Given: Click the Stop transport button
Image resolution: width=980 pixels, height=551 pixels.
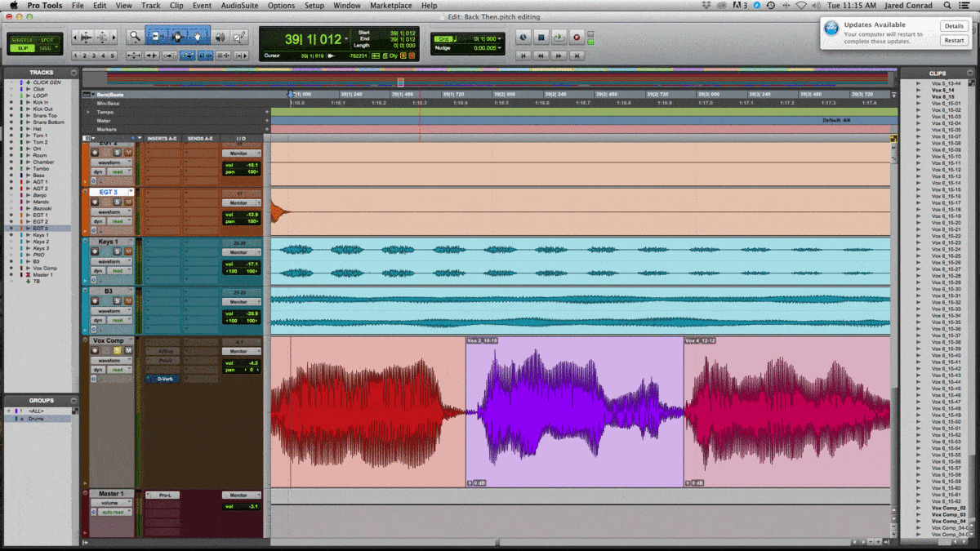Looking at the screenshot, I should click(x=541, y=38).
